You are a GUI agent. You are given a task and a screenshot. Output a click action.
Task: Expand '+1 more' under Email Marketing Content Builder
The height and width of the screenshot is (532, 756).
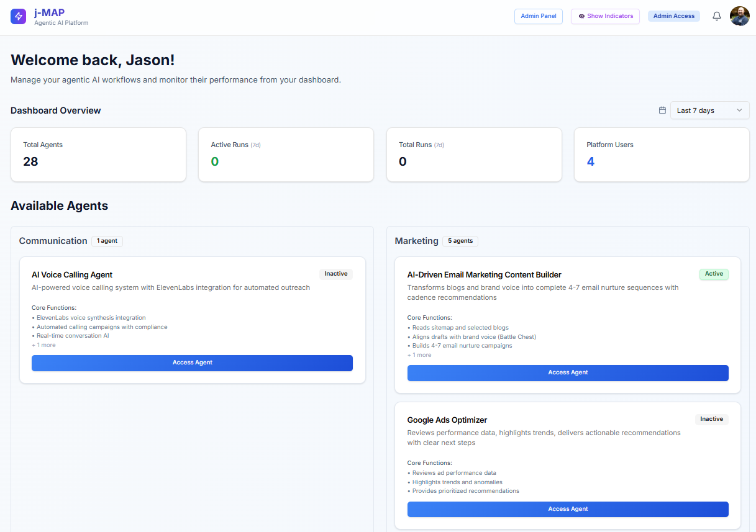click(x=419, y=354)
